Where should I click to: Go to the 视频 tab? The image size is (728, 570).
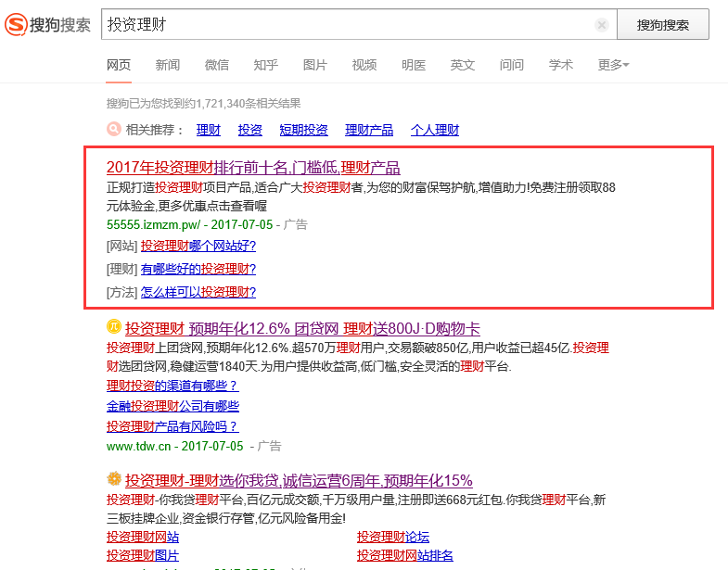click(x=364, y=65)
